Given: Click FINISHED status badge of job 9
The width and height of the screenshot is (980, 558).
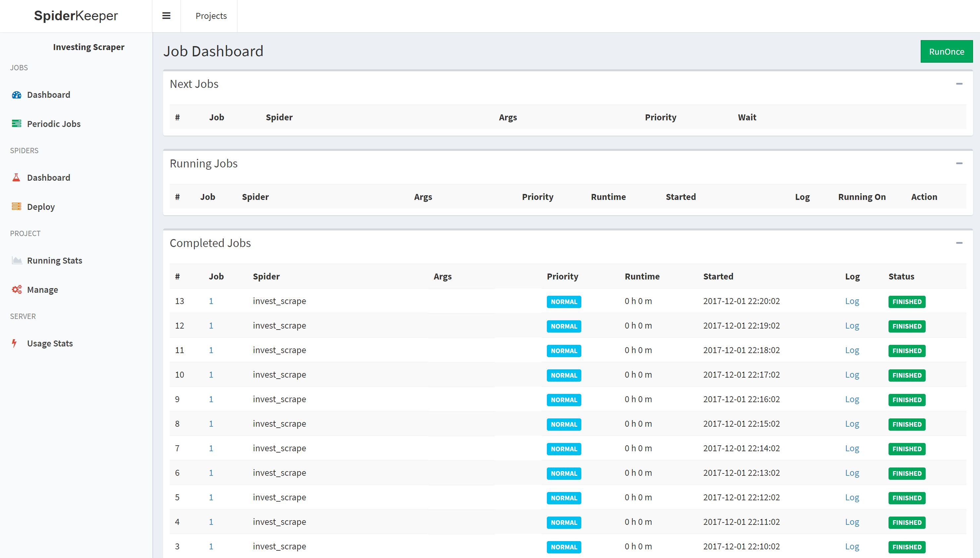Looking at the screenshot, I should pos(907,400).
